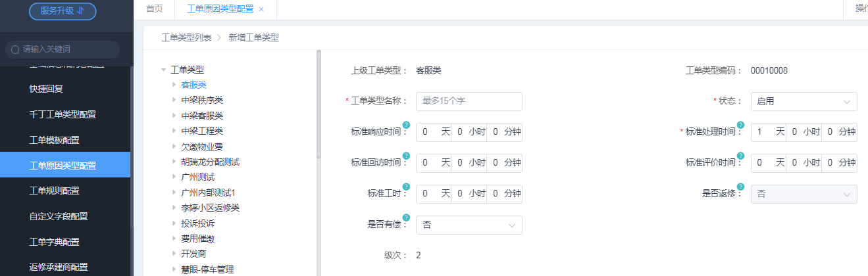The image size is (868, 276).
Task: Expand the 客服类 tree node
Action: (x=174, y=85)
